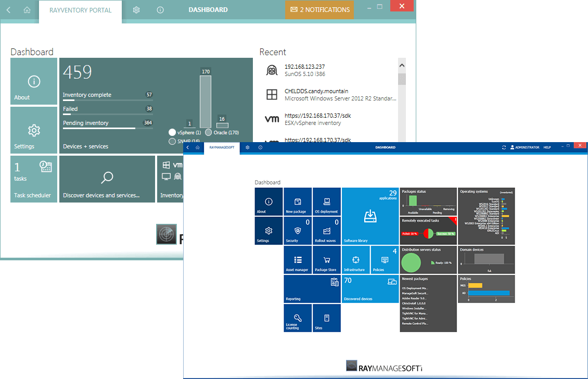Open the Asset manager tile
Image resolution: width=588 pixels, height=379 pixels.
pyautogui.click(x=298, y=260)
